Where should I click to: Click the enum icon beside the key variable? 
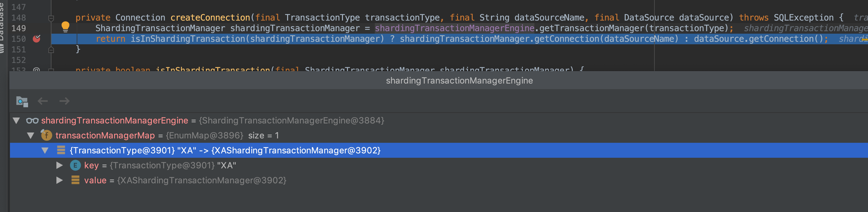[x=75, y=165]
